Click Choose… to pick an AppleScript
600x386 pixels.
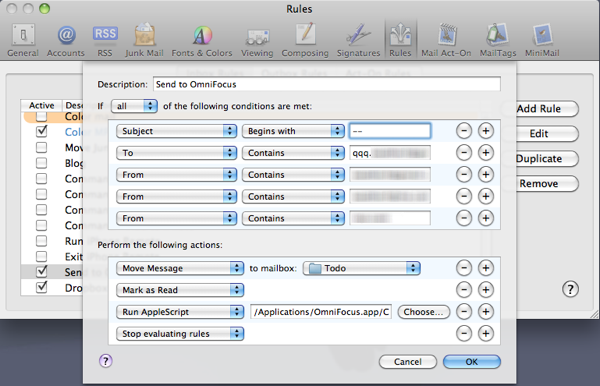[423, 312]
